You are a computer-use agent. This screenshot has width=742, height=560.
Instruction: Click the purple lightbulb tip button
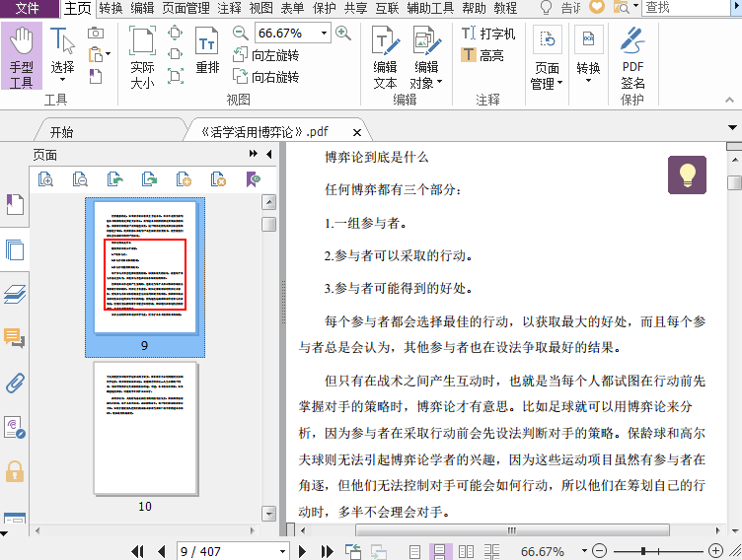tap(687, 175)
